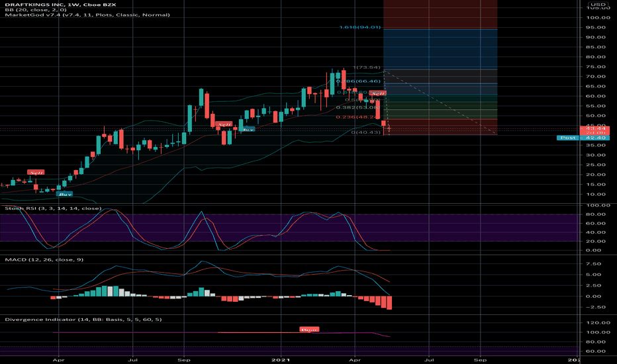Click the 90.00 price axis label
Viewport: 617px width, 364px height.
coord(596,37)
